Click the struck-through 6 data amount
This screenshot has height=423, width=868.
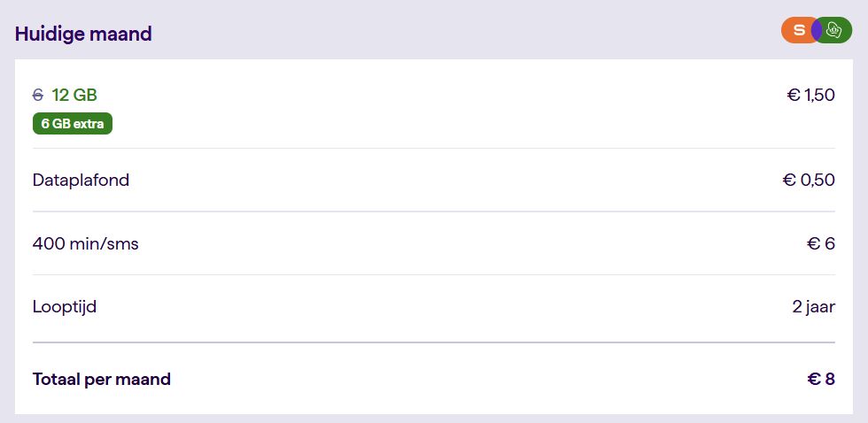(37, 96)
